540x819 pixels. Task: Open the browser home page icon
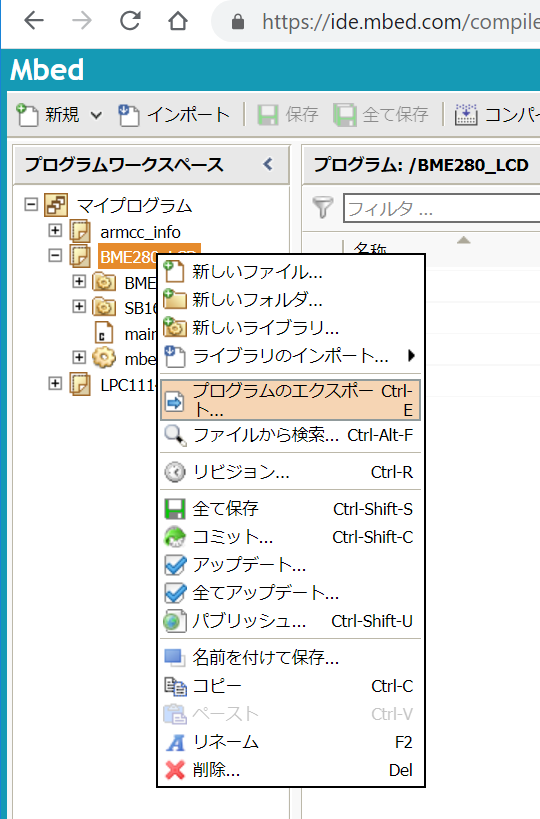click(x=178, y=21)
